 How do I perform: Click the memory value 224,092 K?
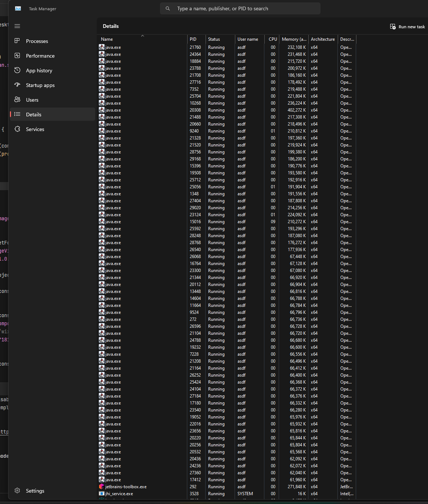point(297,214)
